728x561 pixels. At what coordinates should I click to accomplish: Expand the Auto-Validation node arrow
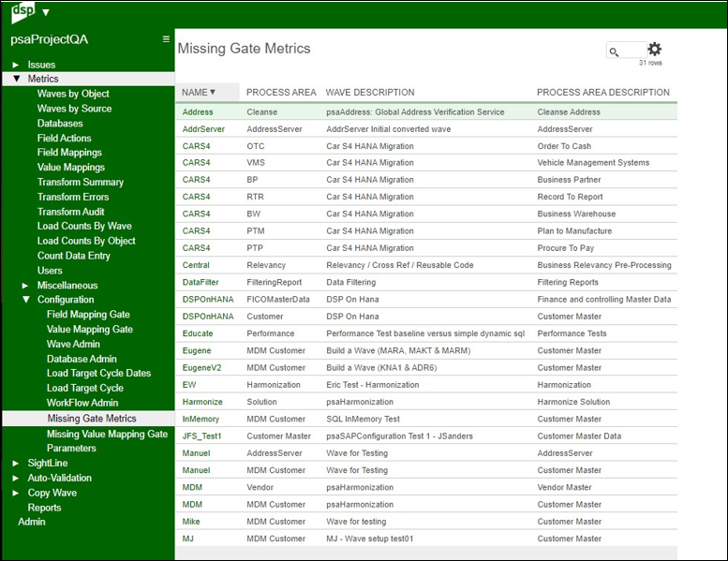point(15,478)
